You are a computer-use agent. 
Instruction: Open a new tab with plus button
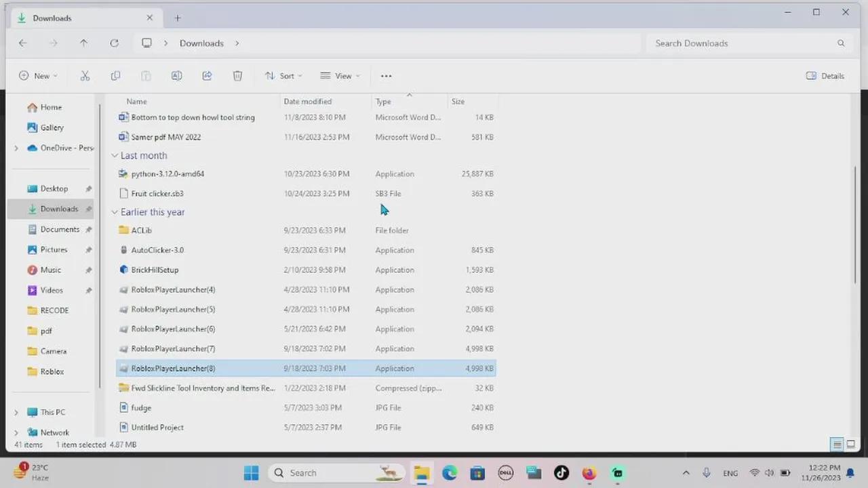tap(178, 18)
